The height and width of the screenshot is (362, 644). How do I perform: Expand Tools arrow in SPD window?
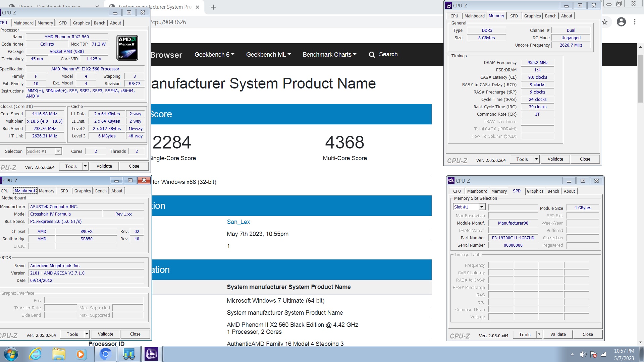(x=539, y=335)
